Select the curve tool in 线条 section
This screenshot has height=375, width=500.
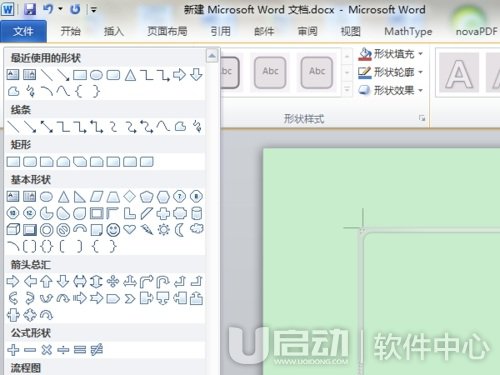163,126
